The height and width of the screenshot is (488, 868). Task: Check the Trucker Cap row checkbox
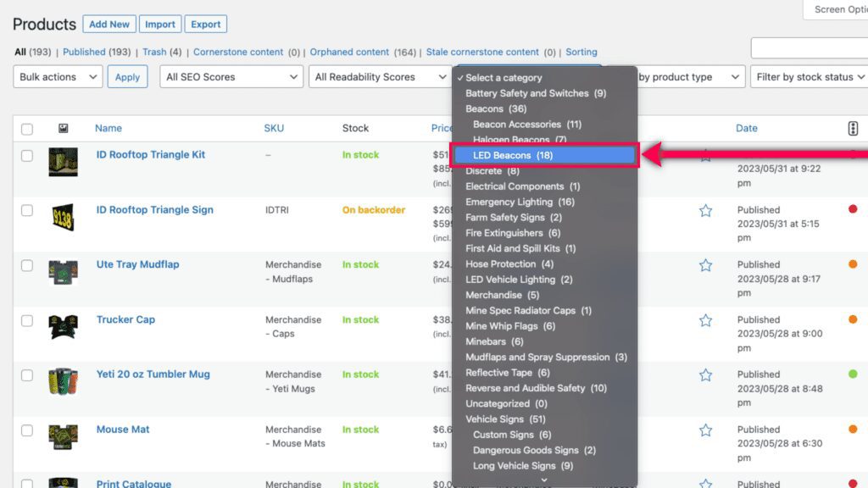[27, 319]
